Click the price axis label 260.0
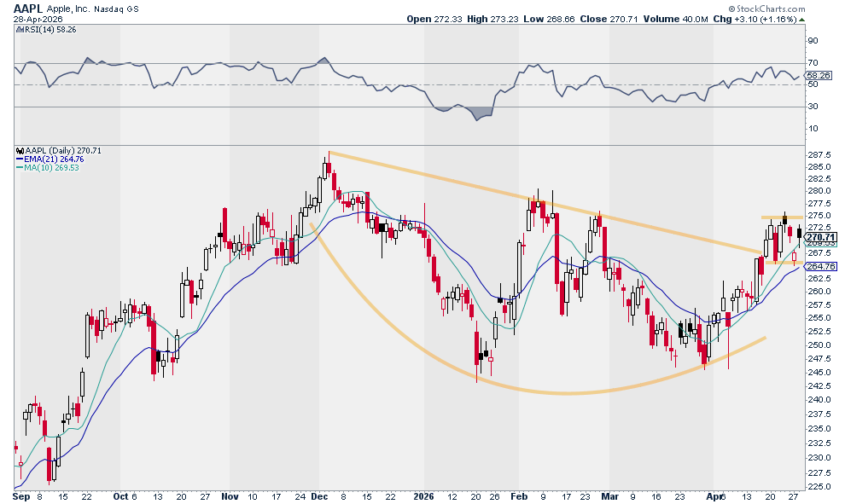The height and width of the screenshot is (504, 845). tap(819, 292)
